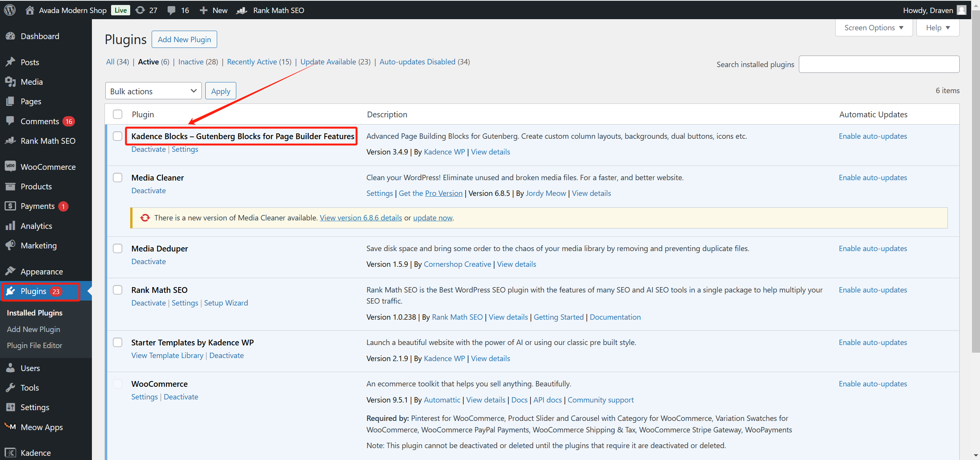980x460 pixels.
Task: Tick the Media Deduper checkbox
Action: tap(118, 248)
